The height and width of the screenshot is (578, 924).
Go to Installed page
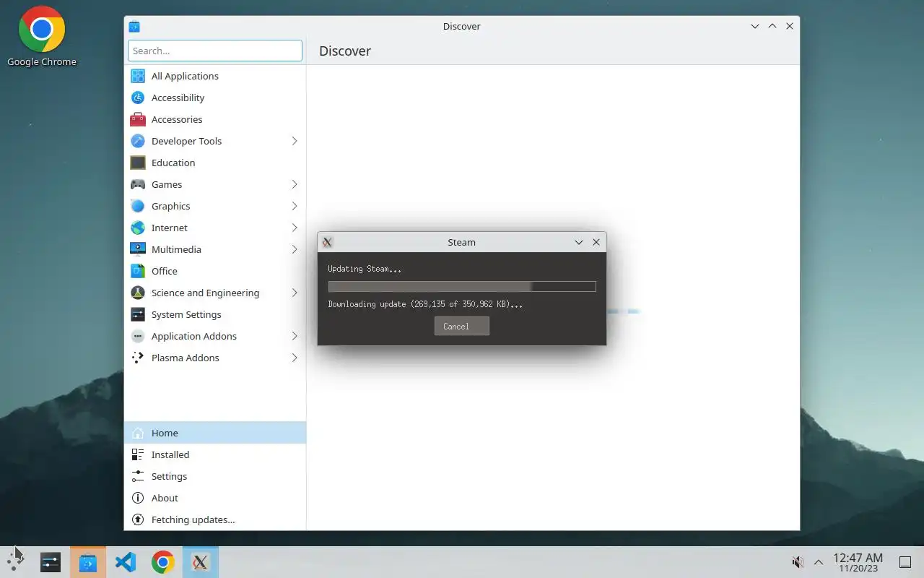click(215, 454)
